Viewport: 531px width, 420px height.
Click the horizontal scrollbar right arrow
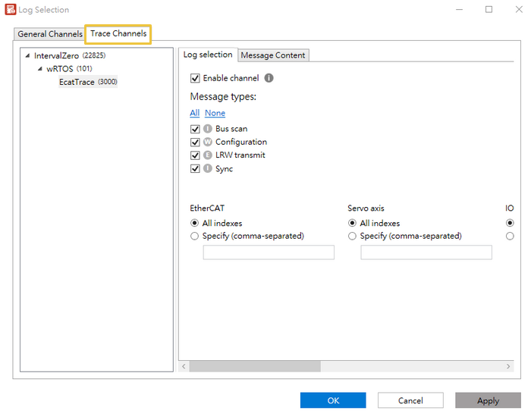coord(509,366)
